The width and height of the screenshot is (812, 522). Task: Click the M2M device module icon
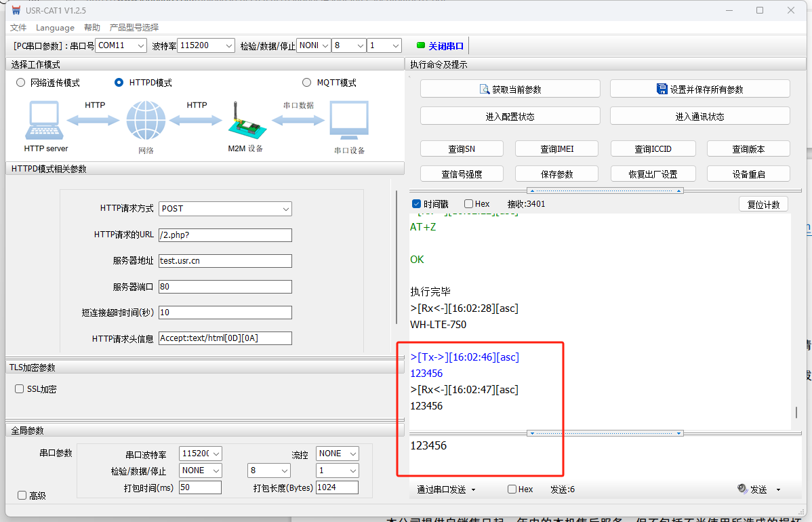(x=247, y=121)
